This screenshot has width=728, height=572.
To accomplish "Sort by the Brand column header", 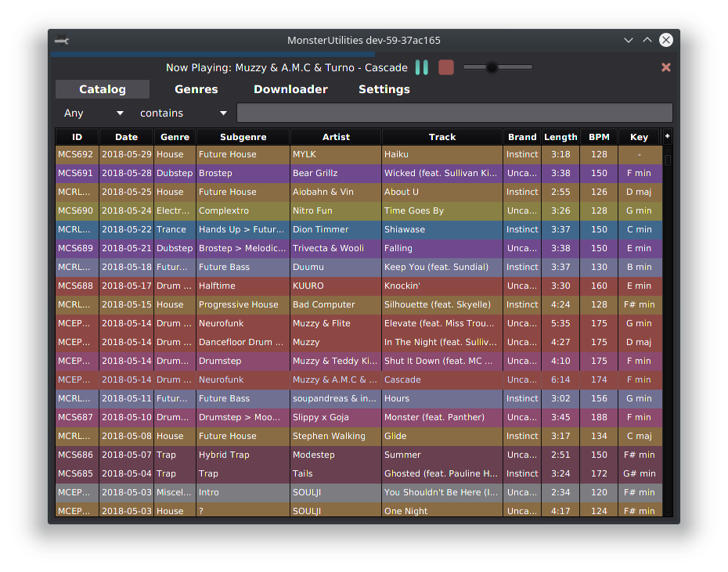I will click(x=522, y=137).
